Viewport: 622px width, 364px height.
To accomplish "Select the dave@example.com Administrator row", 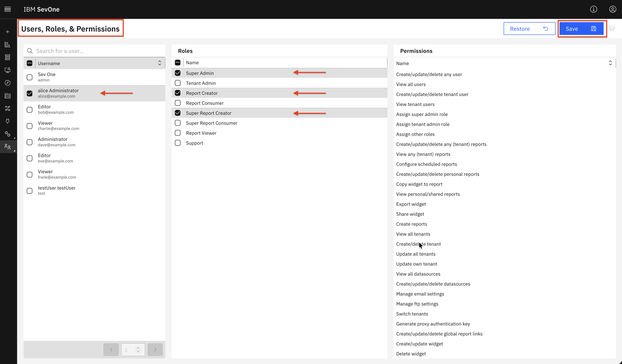I will click(x=94, y=142).
